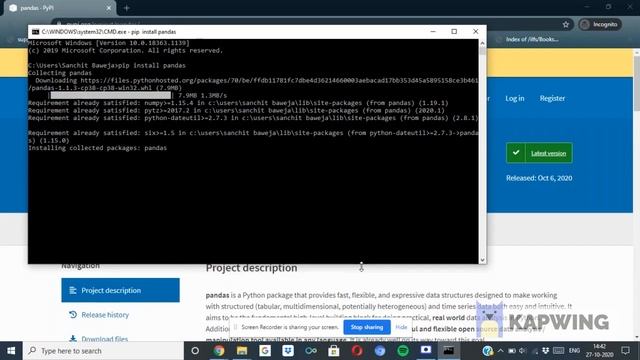640x360 pixels.
Task: Open the Action Center notifications icon
Action: 625,351
